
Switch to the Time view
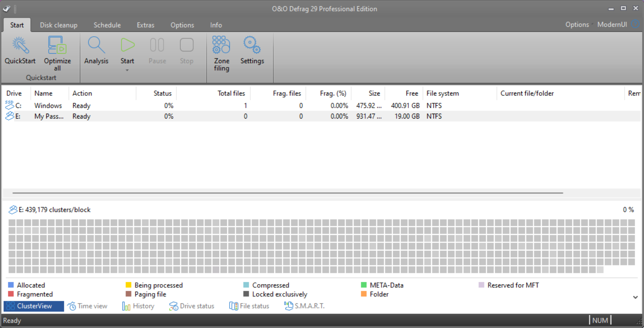pyautogui.click(x=87, y=306)
